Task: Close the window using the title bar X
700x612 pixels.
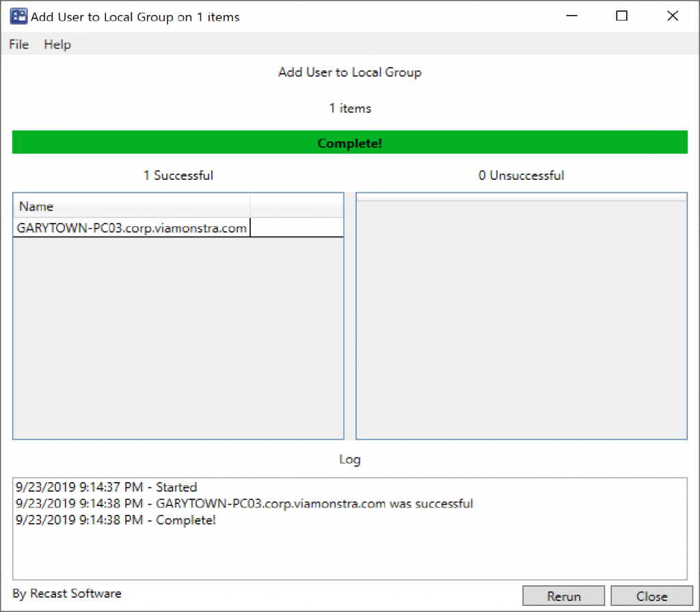Action: coord(671,16)
